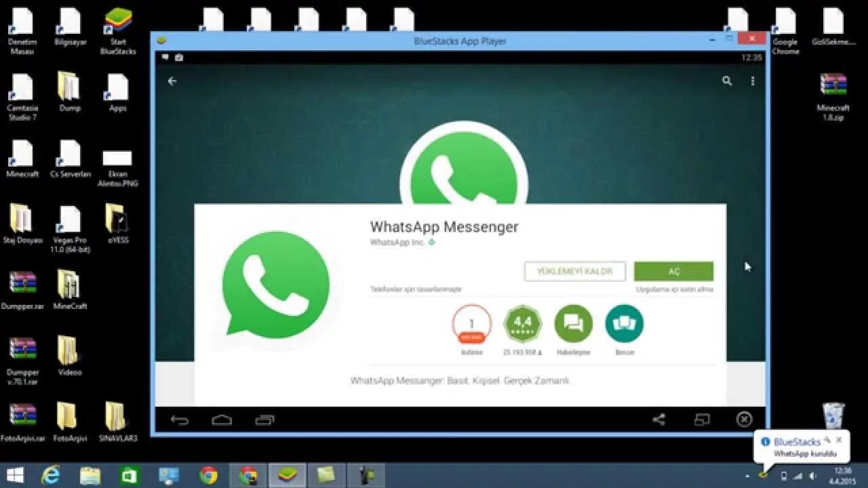This screenshot has height=488, width=868.
Task: Open the three-dot overflow menu
Action: click(753, 81)
